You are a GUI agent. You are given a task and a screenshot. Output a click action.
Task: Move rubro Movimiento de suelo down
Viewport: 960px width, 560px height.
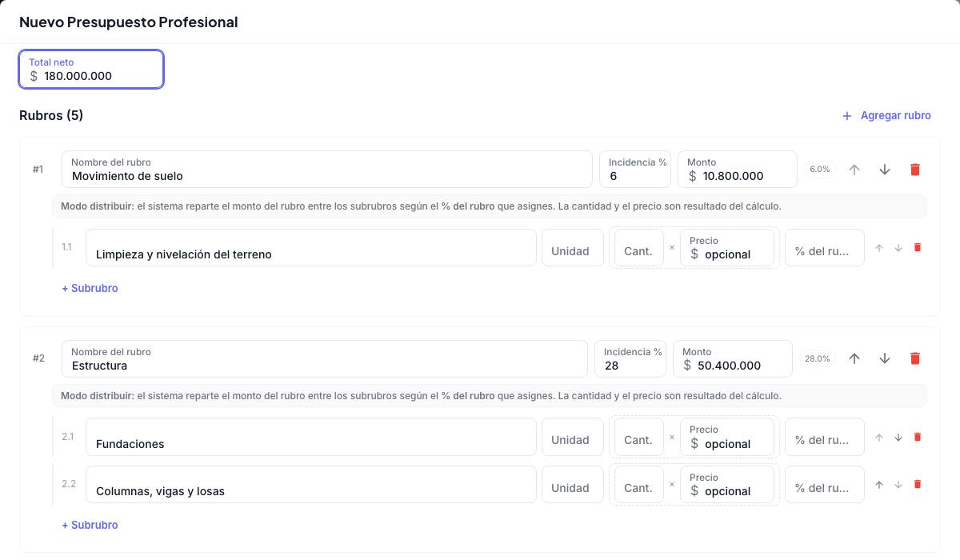point(885,170)
